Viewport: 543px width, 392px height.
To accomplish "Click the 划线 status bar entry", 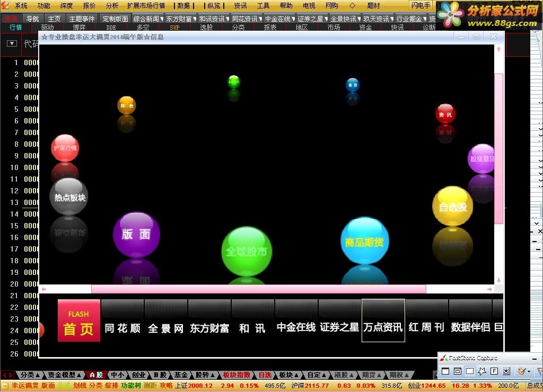I will tap(80, 386).
